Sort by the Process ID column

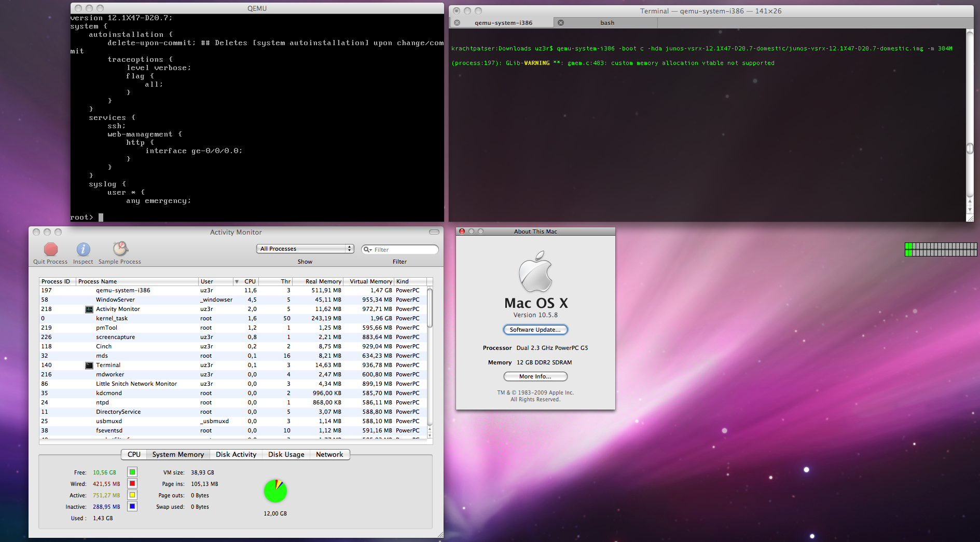tap(57, 282)
